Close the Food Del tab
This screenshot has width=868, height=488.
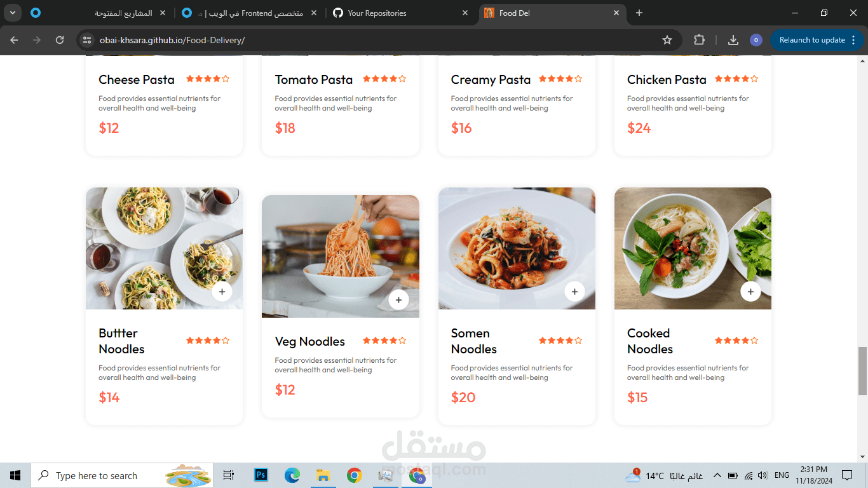point(616,13)
